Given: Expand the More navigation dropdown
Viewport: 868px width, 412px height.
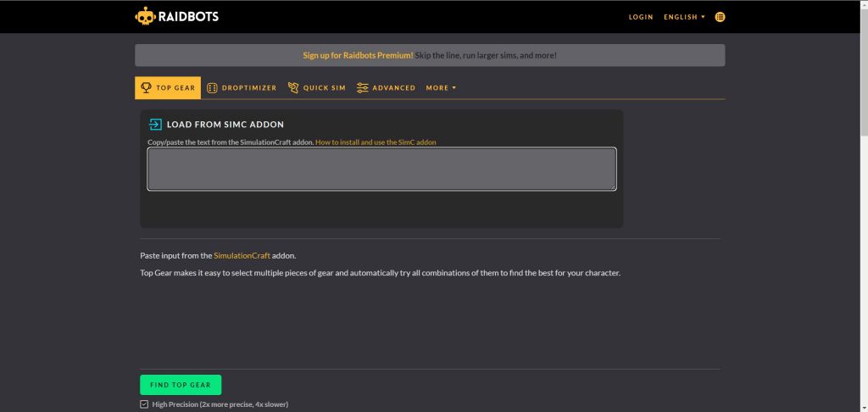Looking at the screenshot, I should pyautogui.click(x=441, y=87).
